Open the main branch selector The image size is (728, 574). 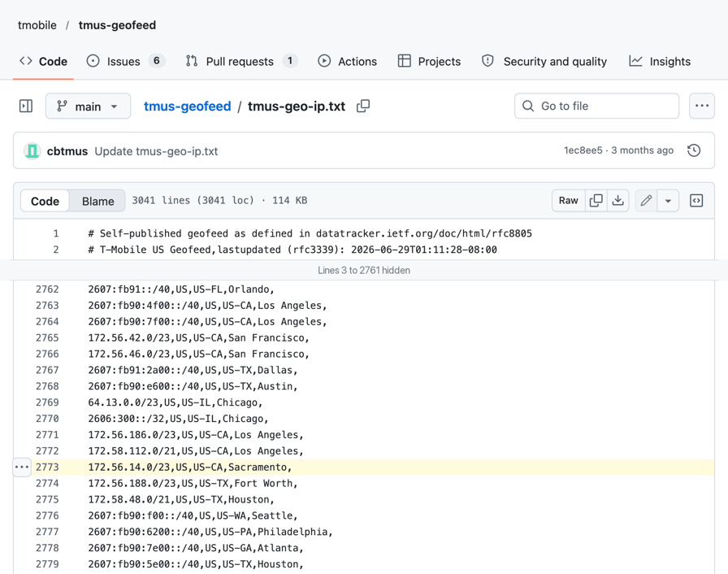click(x=88, y=107)
